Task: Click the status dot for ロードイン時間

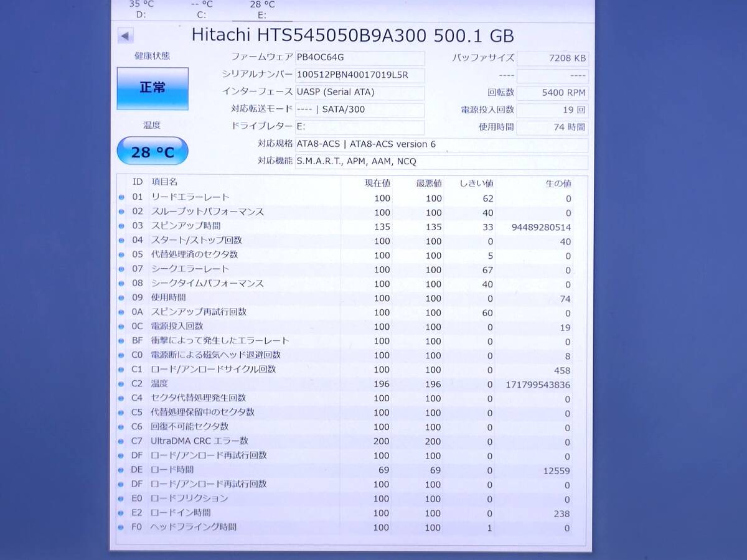Action: coord(121,513)
